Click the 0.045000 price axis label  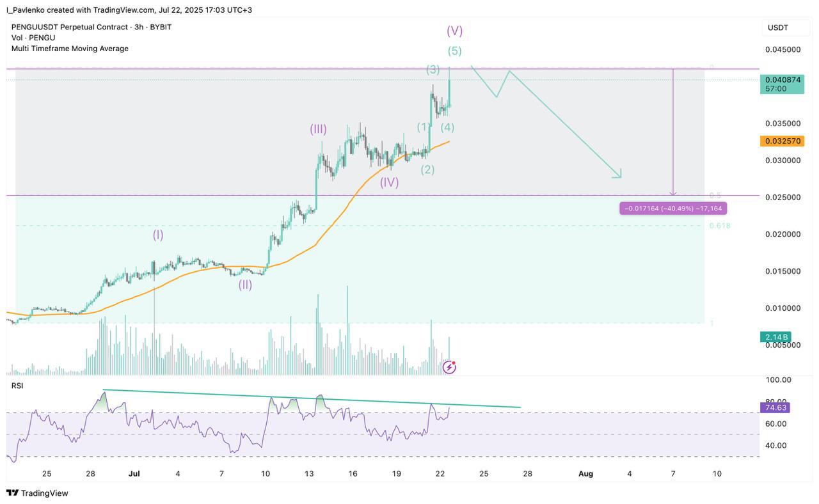(783, 50)
